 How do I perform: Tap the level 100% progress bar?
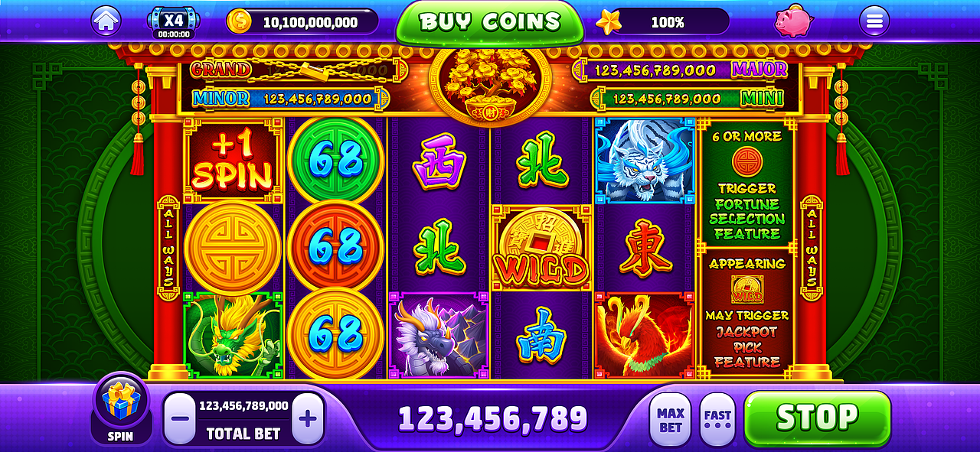coord(668,22)
